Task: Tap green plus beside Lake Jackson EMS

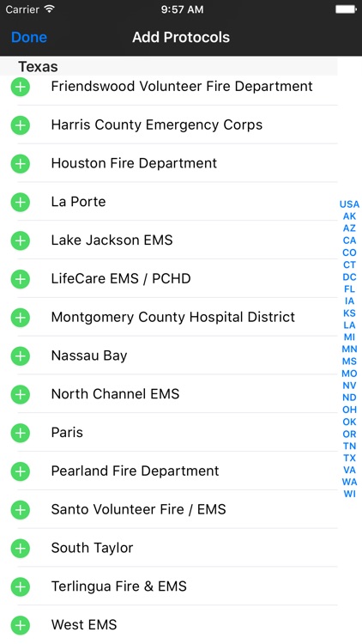Action: tap(20, 240)
